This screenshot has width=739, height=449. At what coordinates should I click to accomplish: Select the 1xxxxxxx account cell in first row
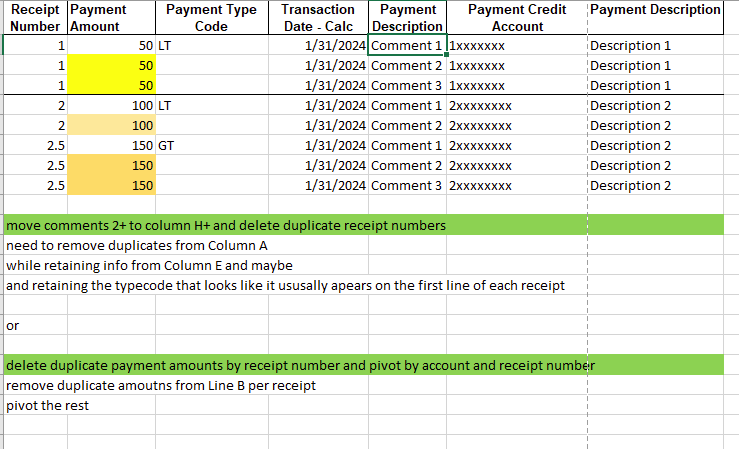click(x=517, y=46)
